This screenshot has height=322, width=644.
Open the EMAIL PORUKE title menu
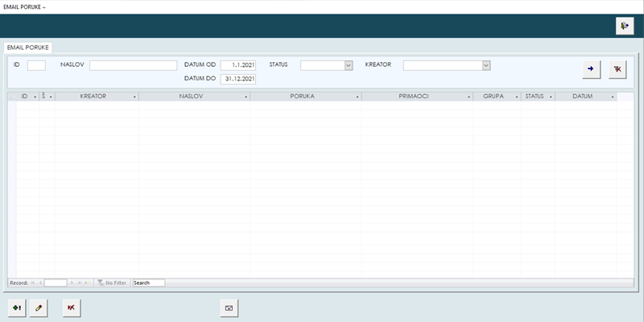pos(24,6)
